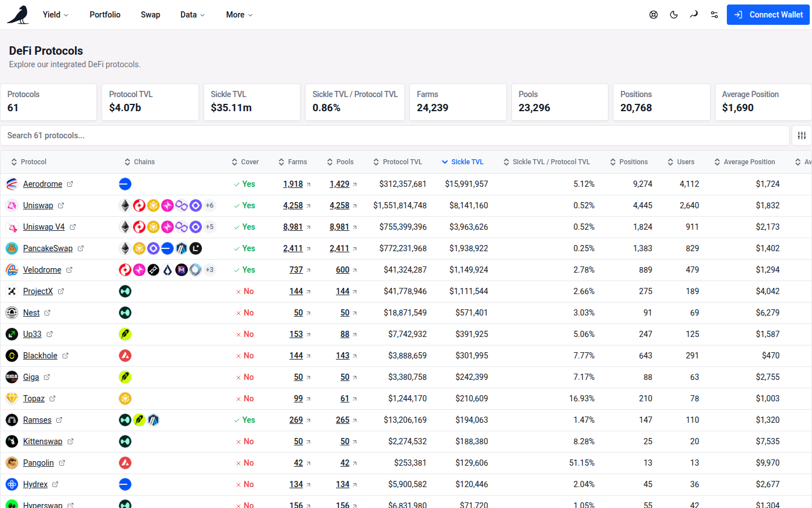
Task: Sort by the Farms column header
Action: [x=293, y=162]
